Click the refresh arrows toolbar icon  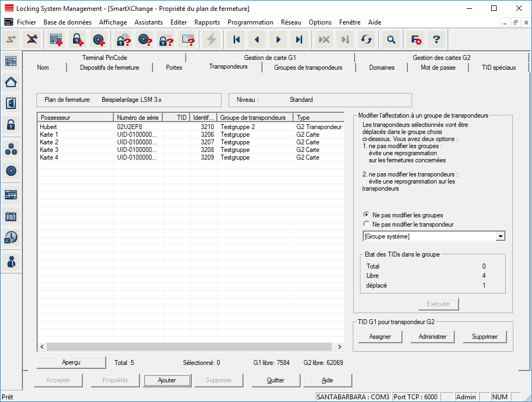[366, 39]
